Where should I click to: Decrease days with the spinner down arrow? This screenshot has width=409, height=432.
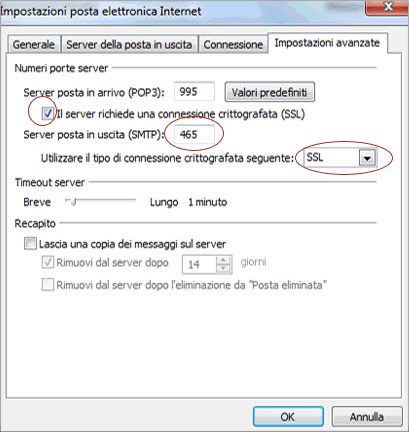click(224, 269)
